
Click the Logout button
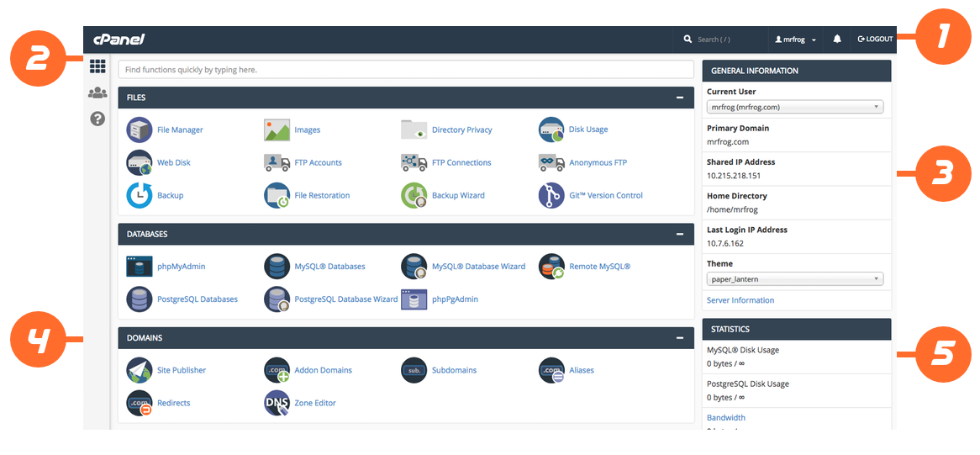tap(875, 40)
